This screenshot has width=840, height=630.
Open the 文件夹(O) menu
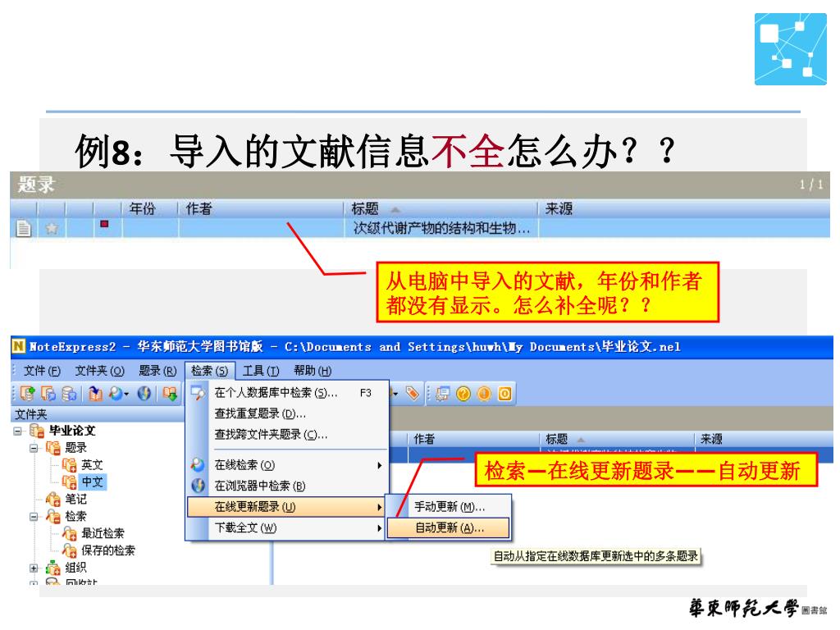[99, 371]
